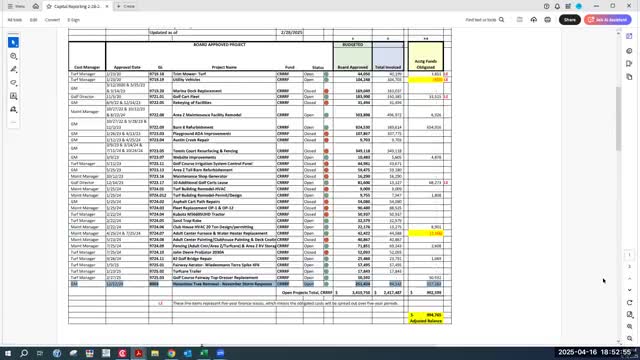Open the Edit toolbar tab

(x=33, y=20)
